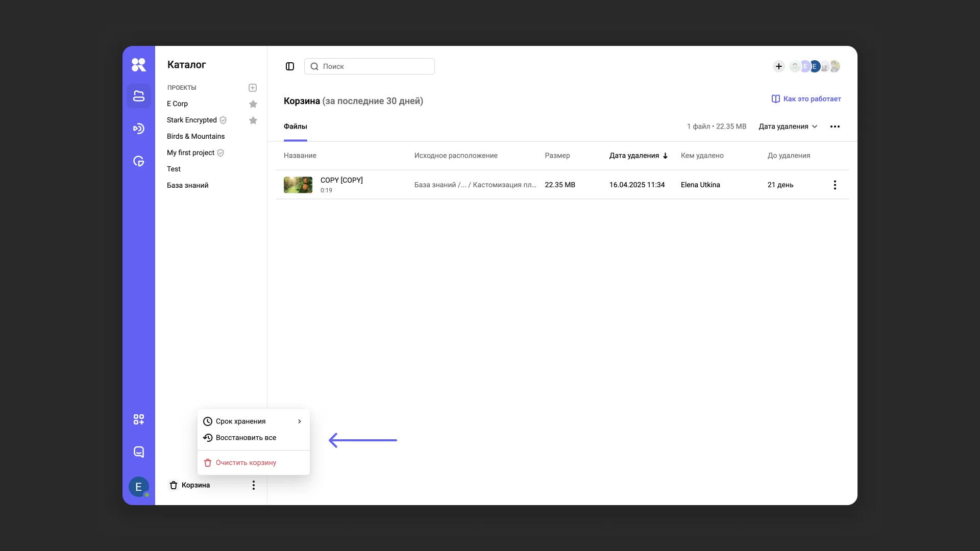Toggle favorite star for E Corp
The image size is (980, 551).
point(253,104)
